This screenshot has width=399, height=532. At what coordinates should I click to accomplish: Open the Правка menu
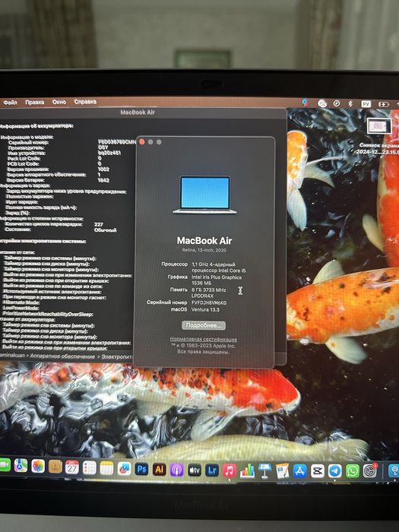point(35,102)
